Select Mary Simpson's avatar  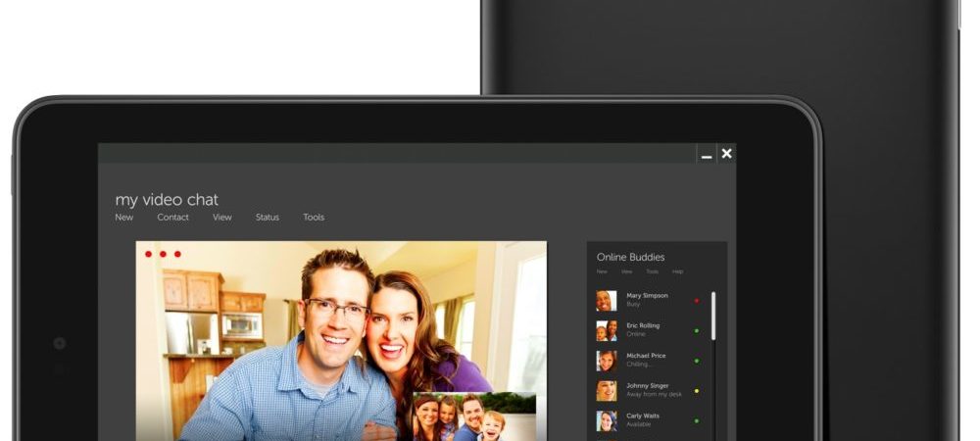click(x=607, y=301)
